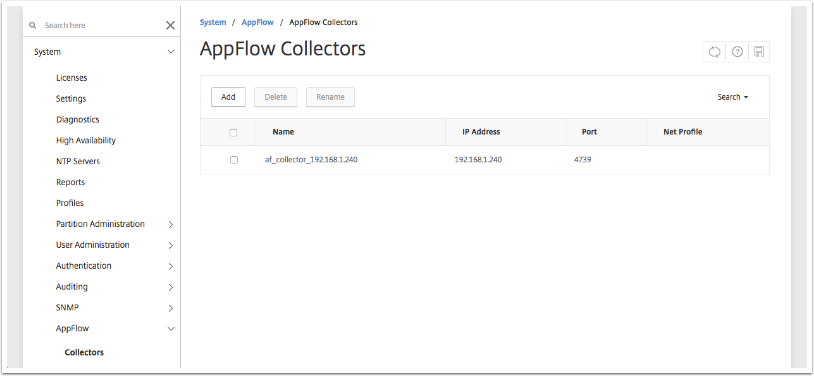This screenshot has height=376, width=814.
Task: Click the Delete button
Action: tap(276, 97)
